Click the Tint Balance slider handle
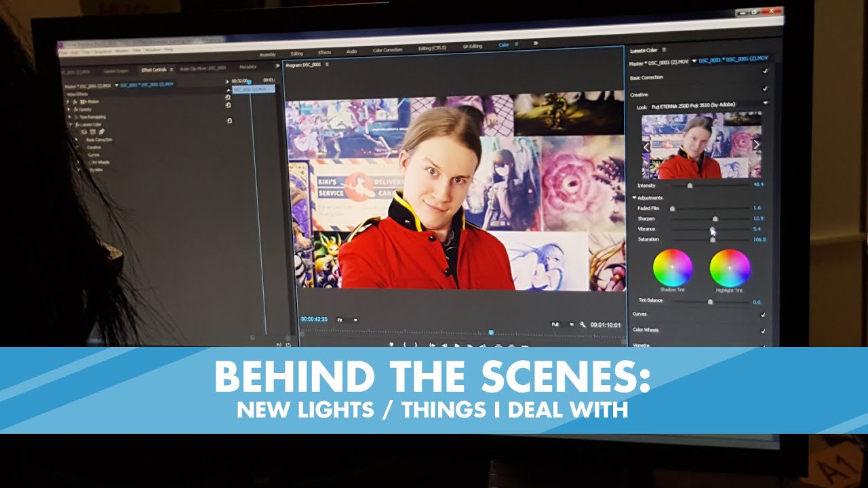 [x=710, y=301]
